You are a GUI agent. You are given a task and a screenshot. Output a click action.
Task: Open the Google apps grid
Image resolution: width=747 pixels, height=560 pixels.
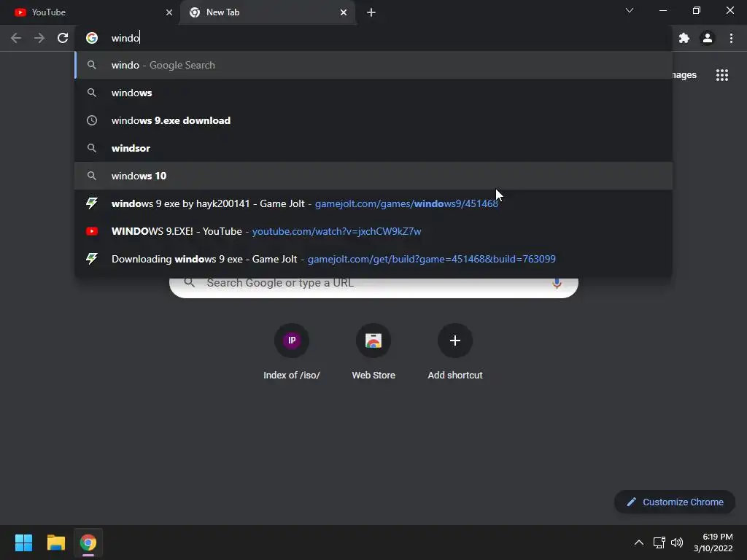tap(722, 75)
